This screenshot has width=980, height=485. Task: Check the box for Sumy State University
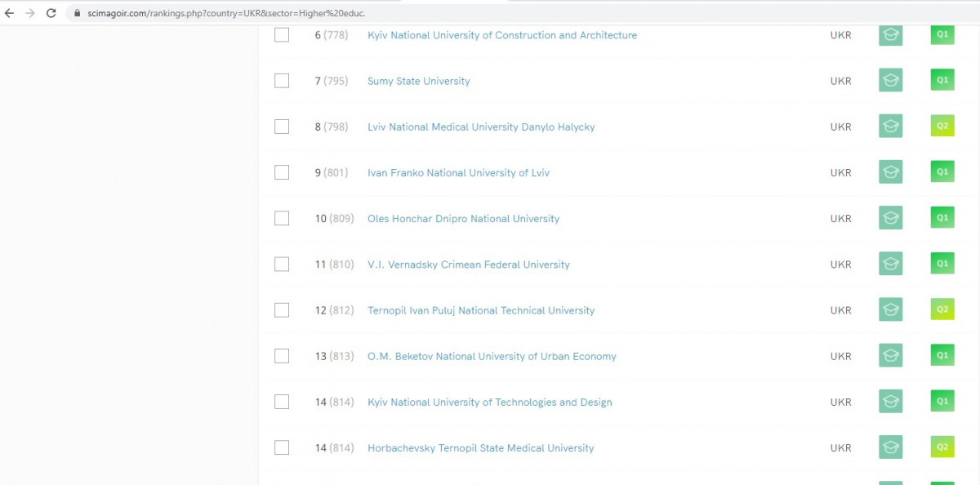pos(282,81)
